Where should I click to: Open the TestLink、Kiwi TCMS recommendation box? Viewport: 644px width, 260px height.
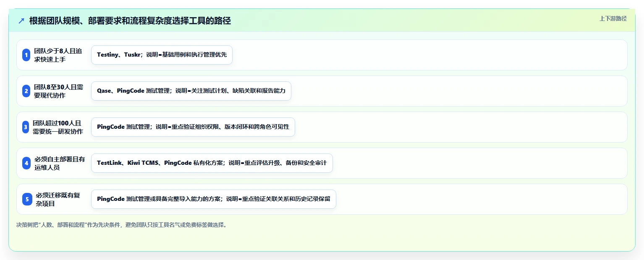(x=212, y=163)
